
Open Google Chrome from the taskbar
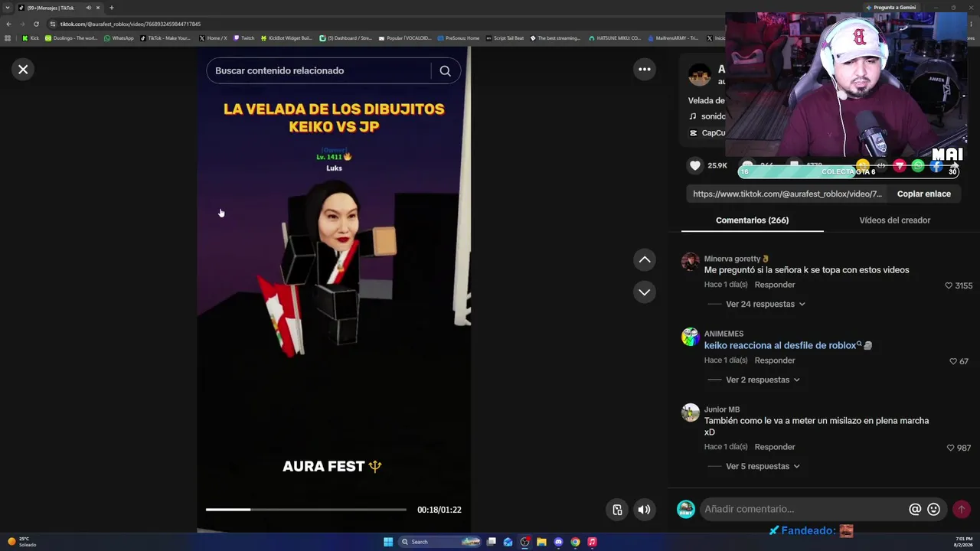coord(575,542)
